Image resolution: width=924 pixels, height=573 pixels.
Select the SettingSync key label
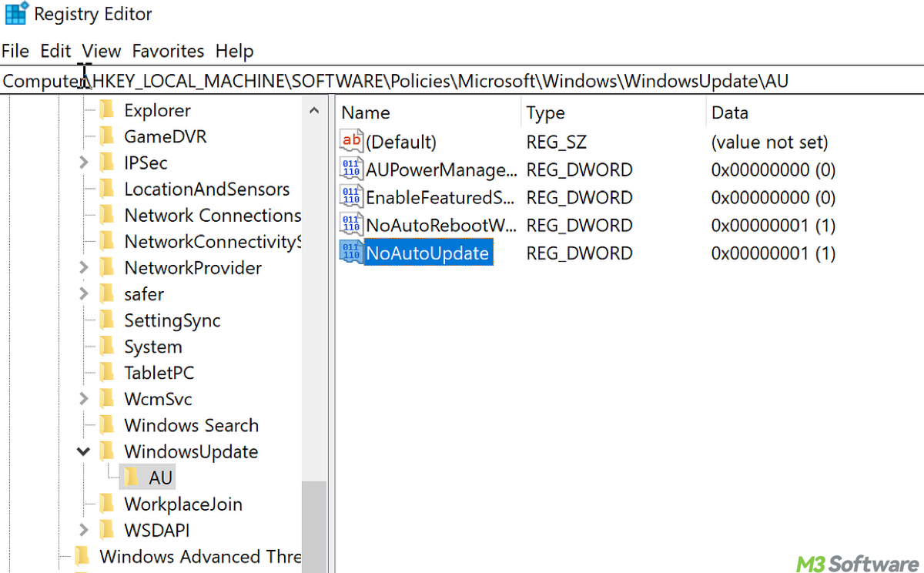point(172,320)
